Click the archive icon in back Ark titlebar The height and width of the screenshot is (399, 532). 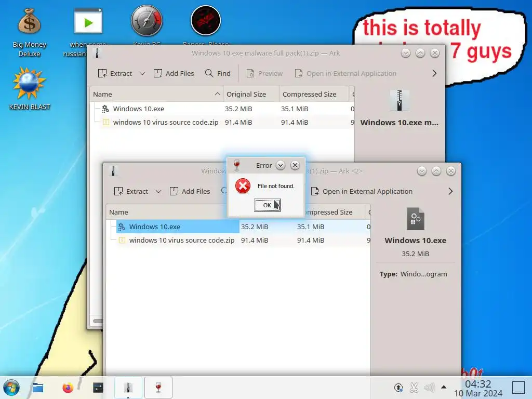coord(97,53)
